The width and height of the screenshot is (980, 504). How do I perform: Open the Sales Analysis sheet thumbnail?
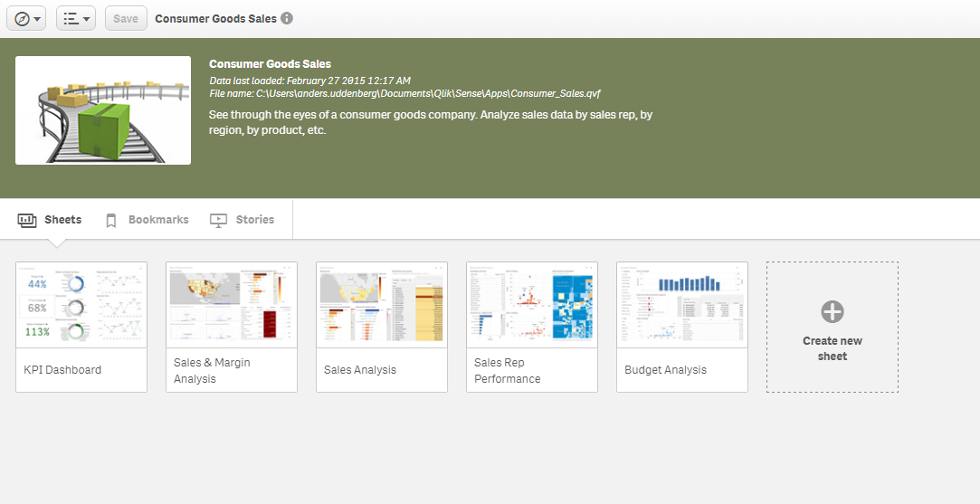pos(382,305)
